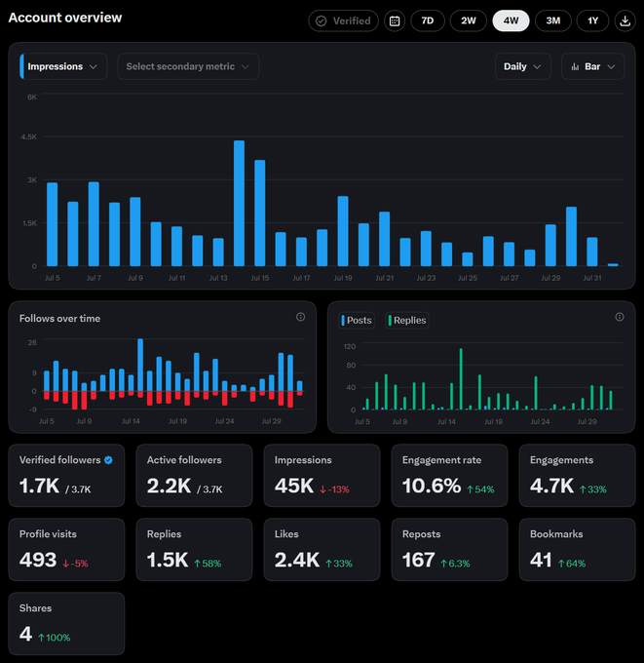Viewport: 644px width, 663px height.
Task: Open the Verified followers stat card
Action: (67, 475)
